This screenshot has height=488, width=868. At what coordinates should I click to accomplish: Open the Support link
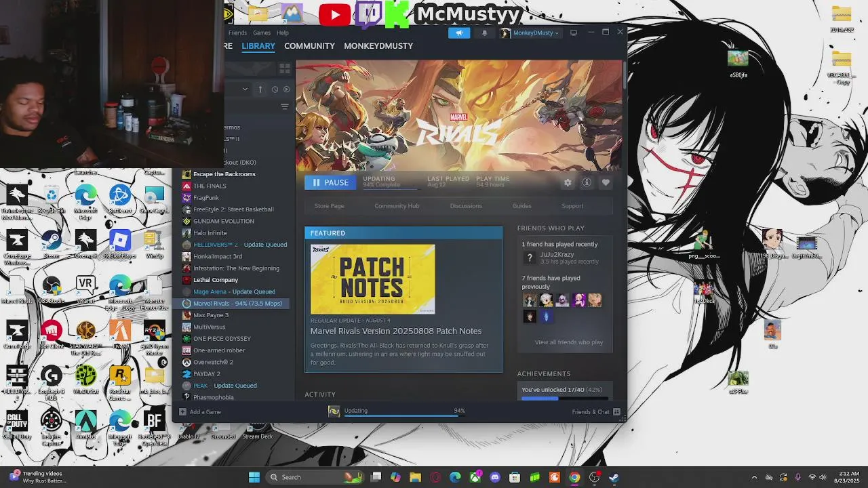[x=572, y=205]
